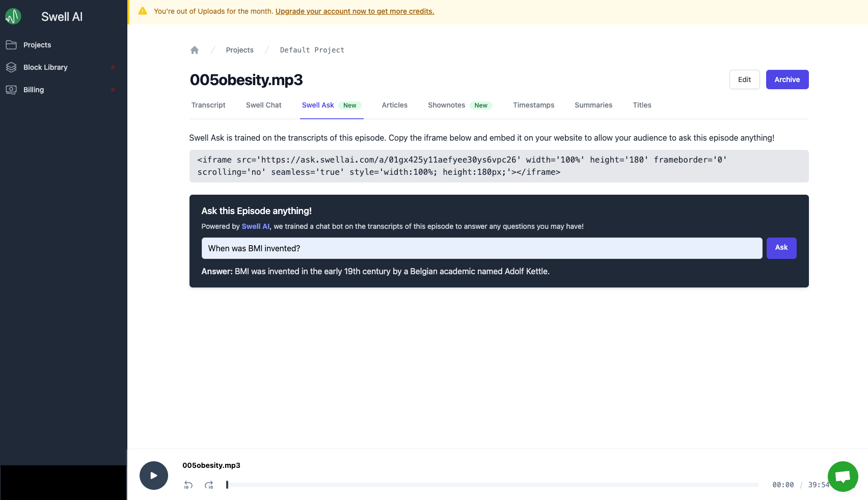Archive the 005obesity.mp3 episode
This screenshot has height=500, width=868.
tap(787, 80)
